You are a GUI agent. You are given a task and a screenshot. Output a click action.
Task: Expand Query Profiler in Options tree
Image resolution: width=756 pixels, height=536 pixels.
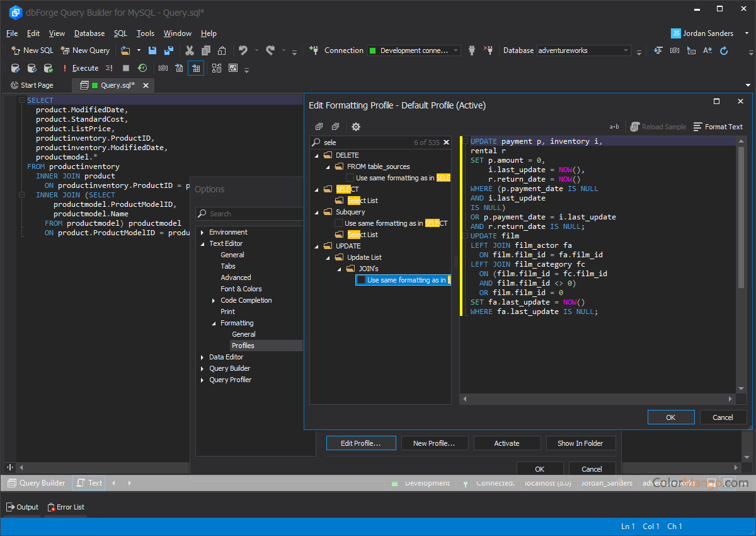pos(202,380)
